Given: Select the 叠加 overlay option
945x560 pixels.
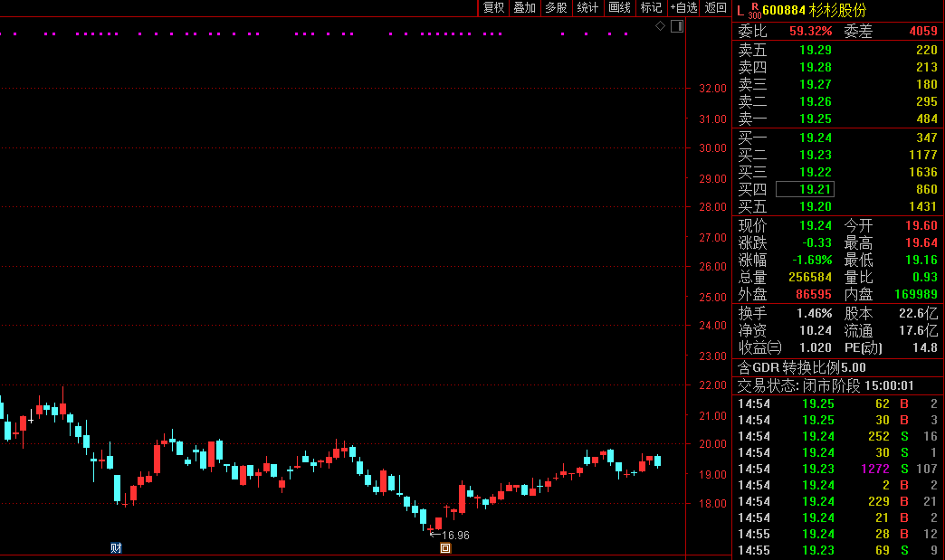Looking at the screenshot, I should click(x=524, y=8).
